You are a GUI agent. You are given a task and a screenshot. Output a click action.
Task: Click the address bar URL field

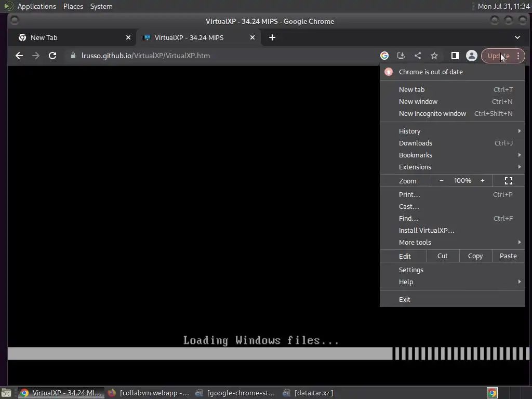[220, 56]
